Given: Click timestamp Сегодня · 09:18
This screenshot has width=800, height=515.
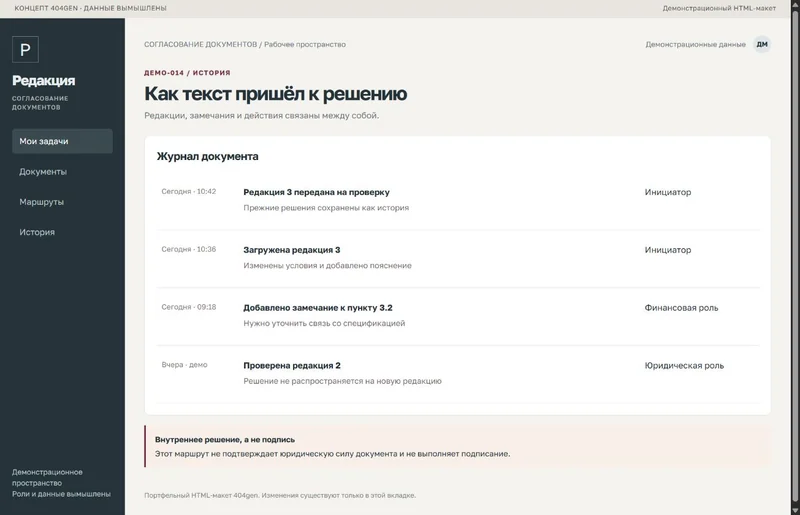Looking at the screenshot, I should point(189,307).
